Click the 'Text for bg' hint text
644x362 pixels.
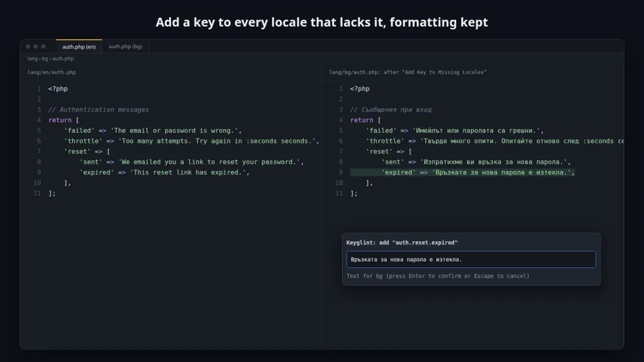(438, 276)
